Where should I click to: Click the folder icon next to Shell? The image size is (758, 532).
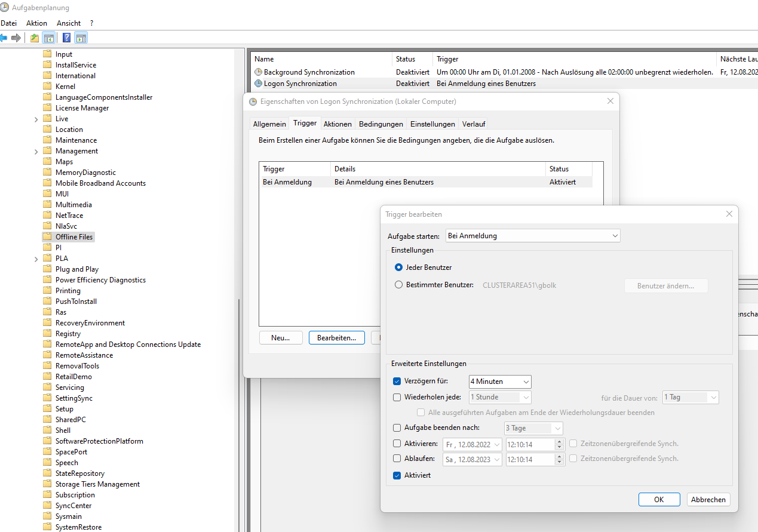coord(47,430)
